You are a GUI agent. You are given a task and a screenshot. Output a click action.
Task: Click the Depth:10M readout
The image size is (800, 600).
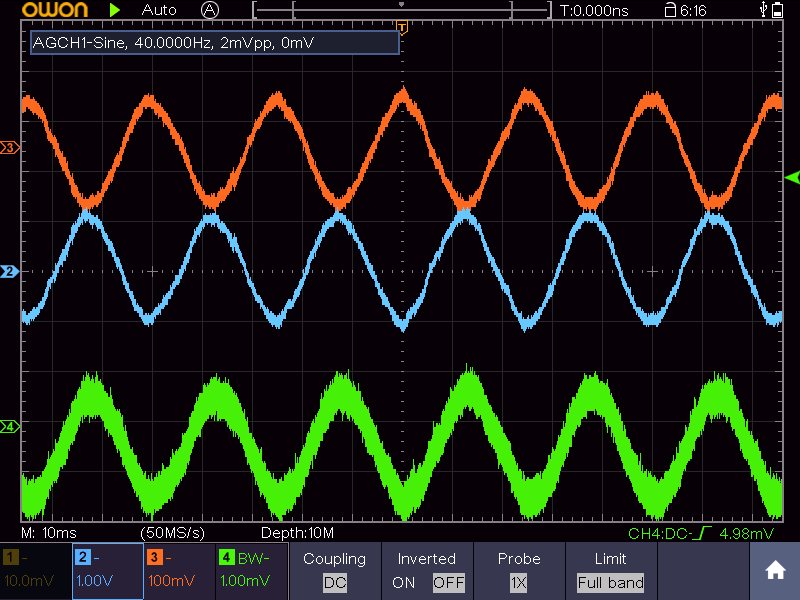(297, 533)
